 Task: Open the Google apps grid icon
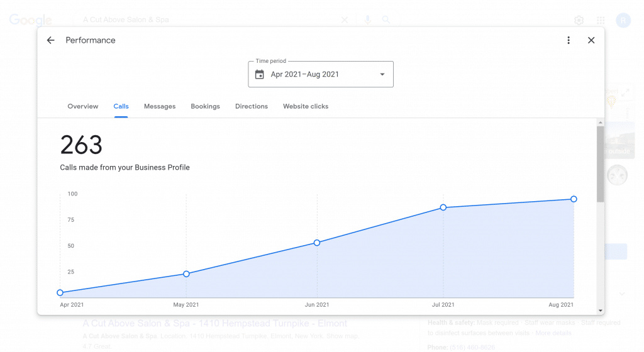click(601, 20)
